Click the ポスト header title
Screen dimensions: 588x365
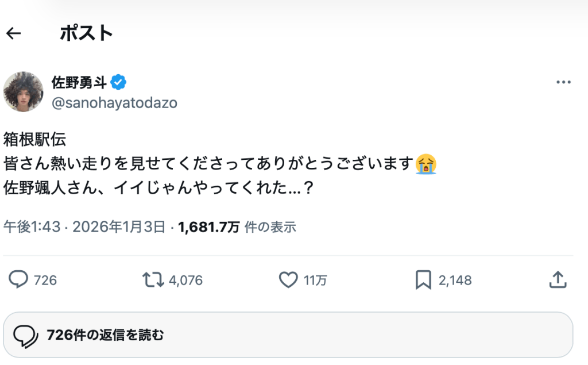pyautogui.click(x=86, y=33)
